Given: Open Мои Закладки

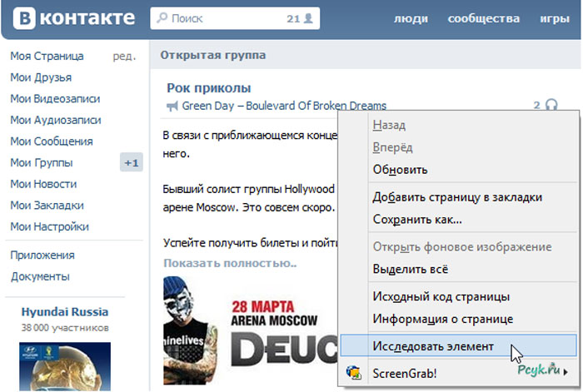Looking at the screenshot, I should [47, 205].
